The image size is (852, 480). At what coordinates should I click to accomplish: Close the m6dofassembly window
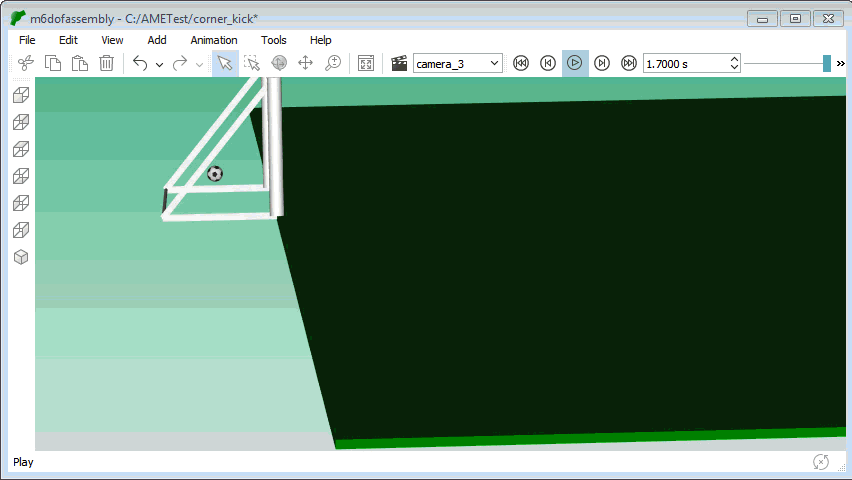(828, 18)
